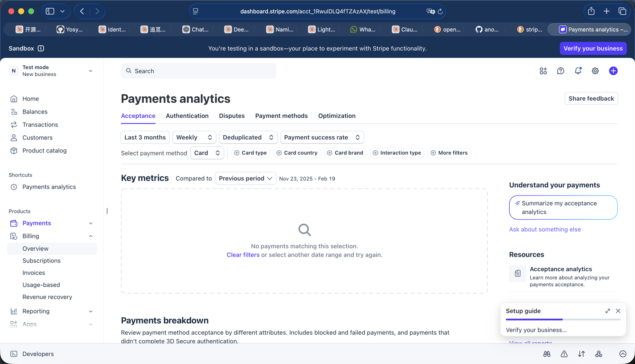Screen dimensions: 635x364
Task: Open Payments analytics shortcut
Action: pos(49,187)
